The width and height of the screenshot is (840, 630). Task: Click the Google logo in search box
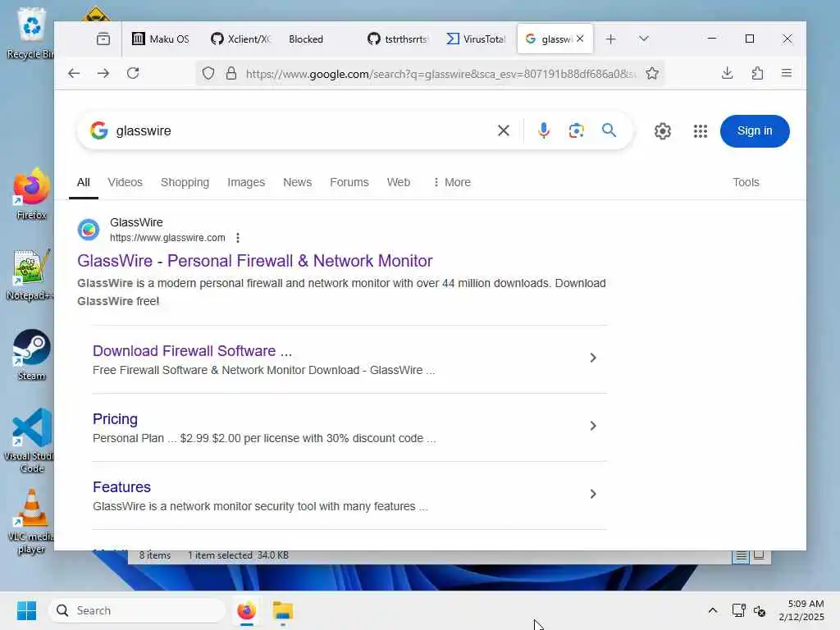99,130
